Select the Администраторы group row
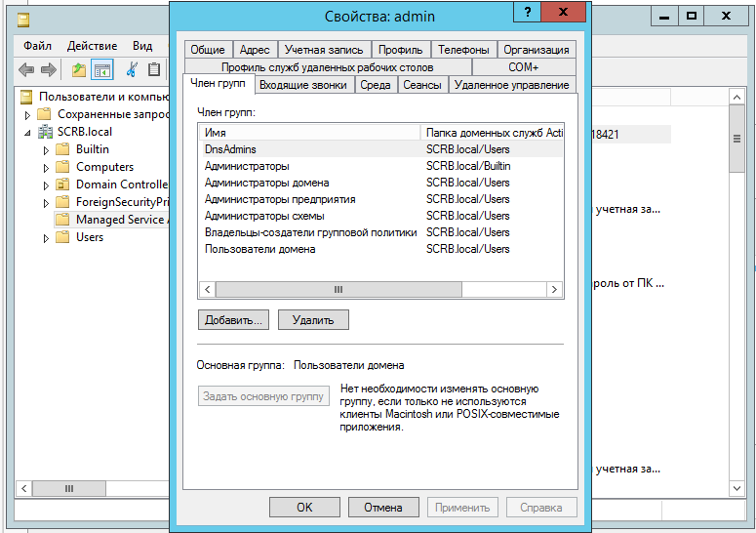Image resolution: width=756 pixels, height=533 pixels. point(380,166)
